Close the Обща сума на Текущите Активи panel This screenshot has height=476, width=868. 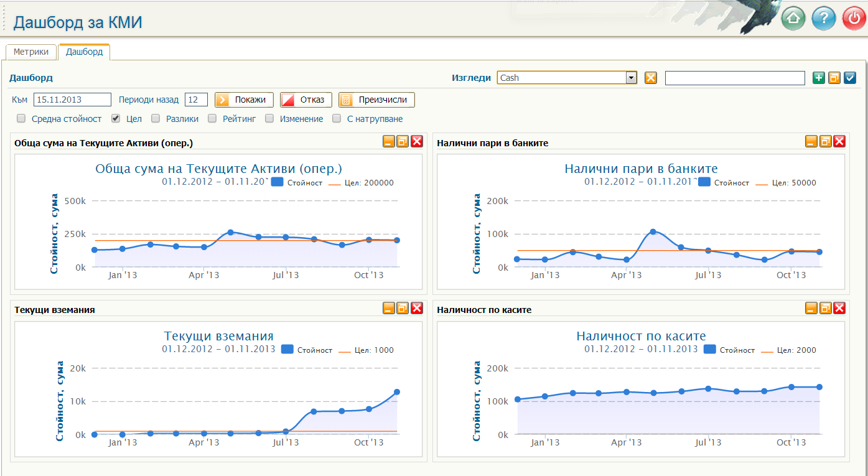click(x=417, y=141)
